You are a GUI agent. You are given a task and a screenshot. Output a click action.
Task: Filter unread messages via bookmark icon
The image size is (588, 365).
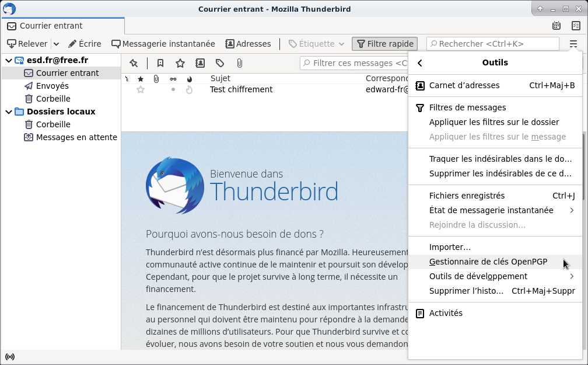[160, 63]
